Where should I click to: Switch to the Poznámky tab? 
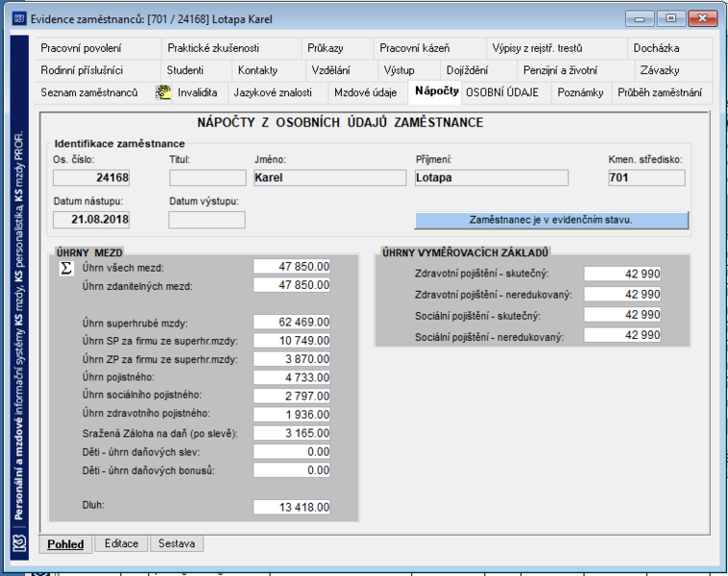coord(580,92)
